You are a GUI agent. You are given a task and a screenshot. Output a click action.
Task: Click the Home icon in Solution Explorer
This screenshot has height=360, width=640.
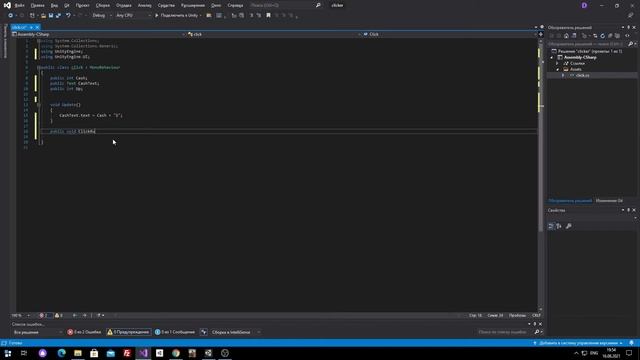pos(566,36)
